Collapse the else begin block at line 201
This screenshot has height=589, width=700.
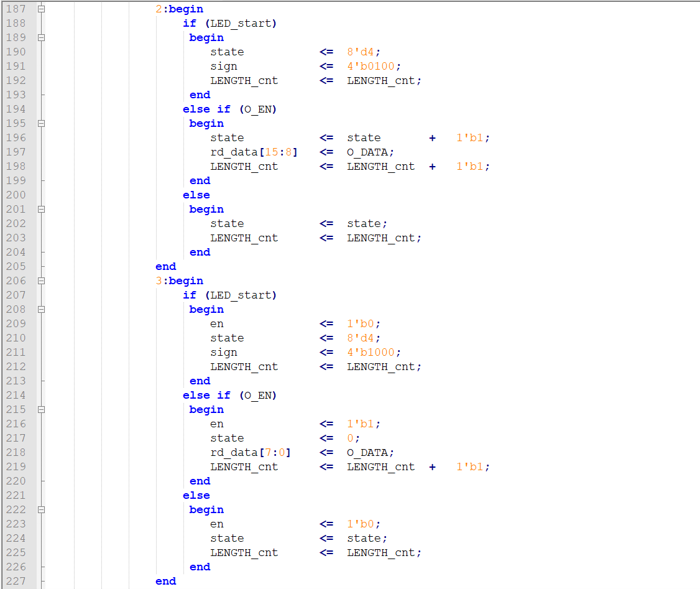tap(41, 210)
